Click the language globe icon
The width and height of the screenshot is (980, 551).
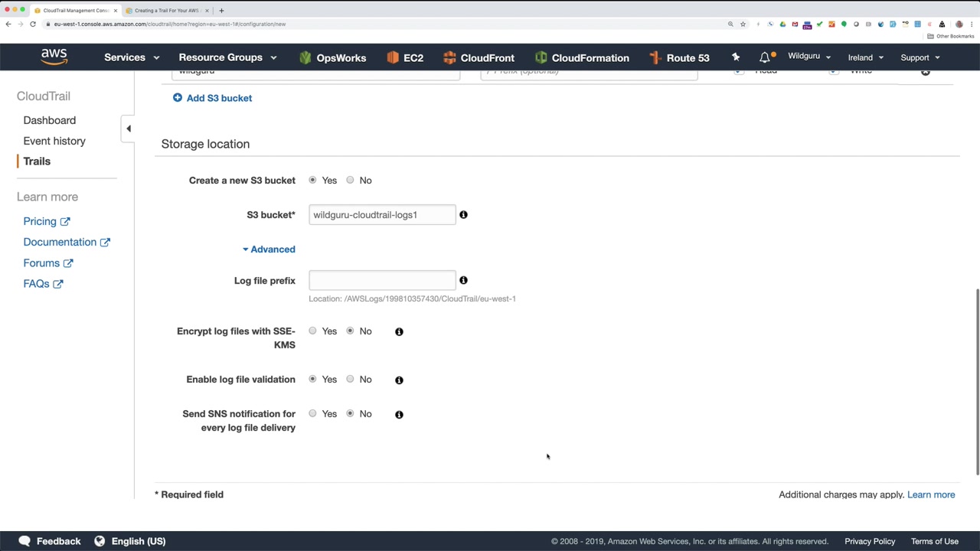pos(100,541)
